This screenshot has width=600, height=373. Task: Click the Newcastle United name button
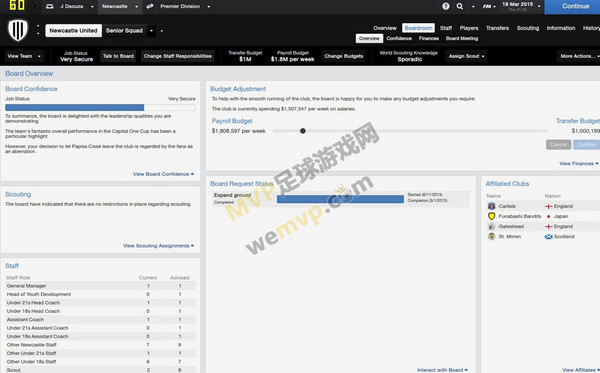coord(73,31)
